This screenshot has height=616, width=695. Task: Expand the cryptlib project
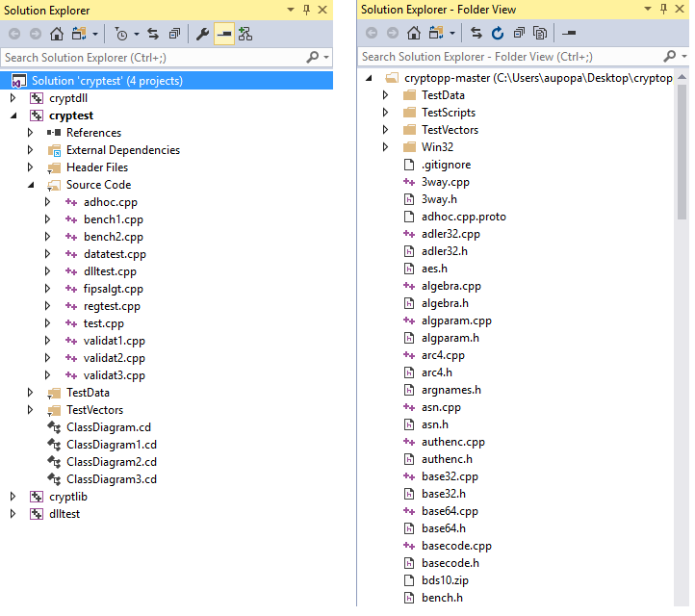pos(13,497)
